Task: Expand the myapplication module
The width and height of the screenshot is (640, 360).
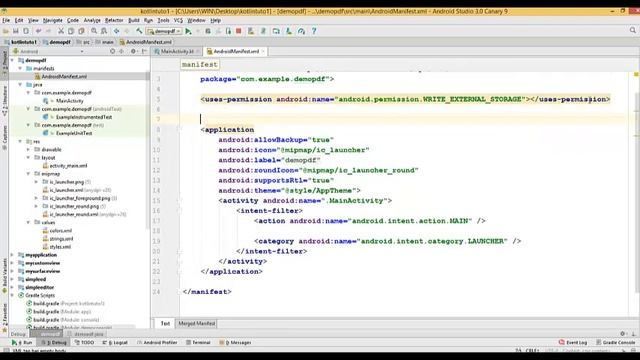Action: point(12,255)
